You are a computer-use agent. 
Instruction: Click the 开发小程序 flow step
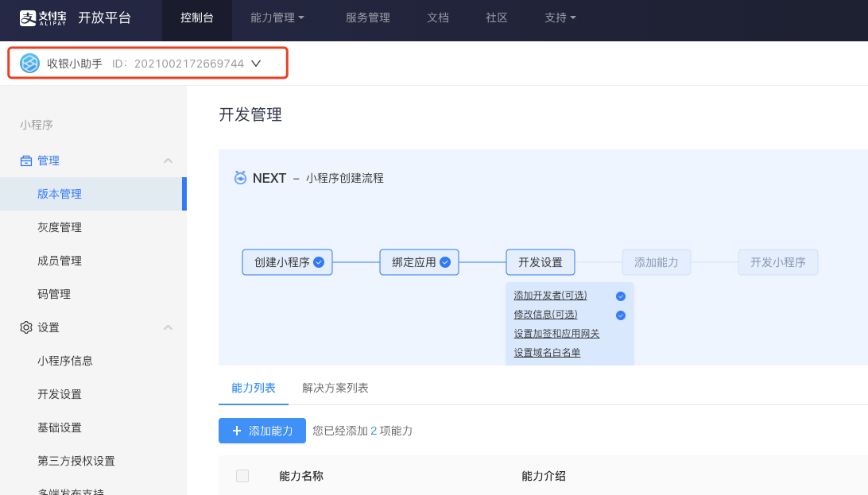tap(777, 262)
